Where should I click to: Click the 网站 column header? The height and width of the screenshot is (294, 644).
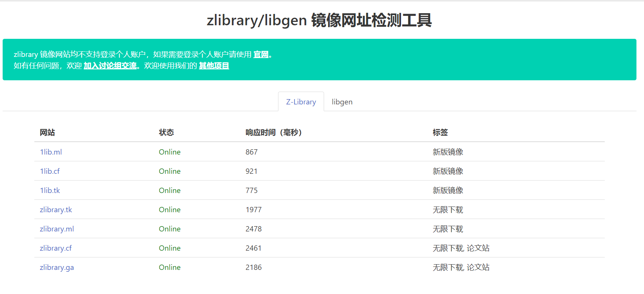click(x=48, y=132)
